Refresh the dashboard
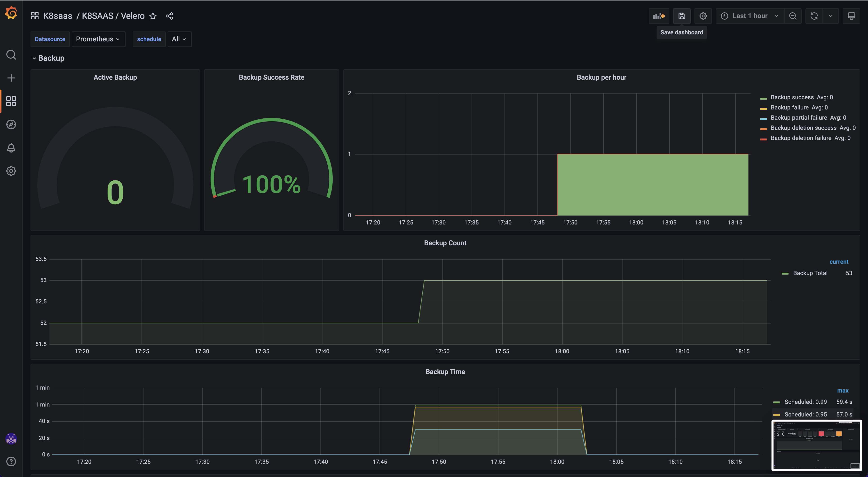This screenshot has height=477, width=868. pos(814,16)
